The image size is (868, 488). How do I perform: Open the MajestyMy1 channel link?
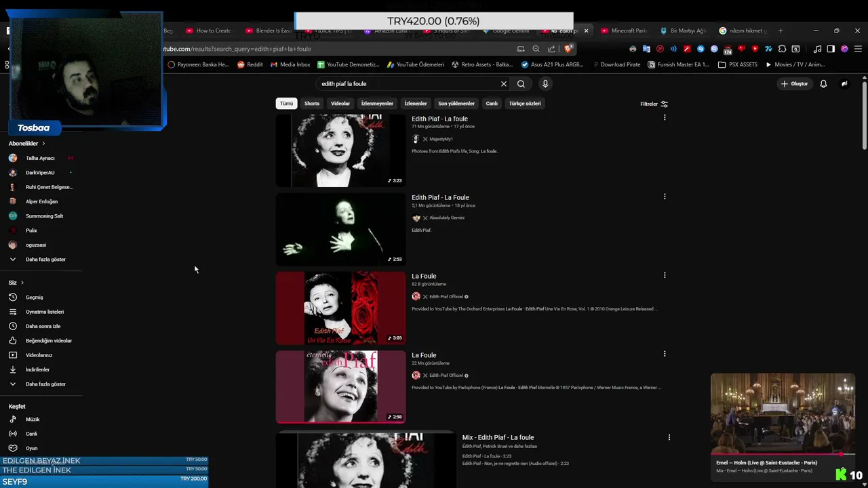pyautogui.click(x=441, y=139)
